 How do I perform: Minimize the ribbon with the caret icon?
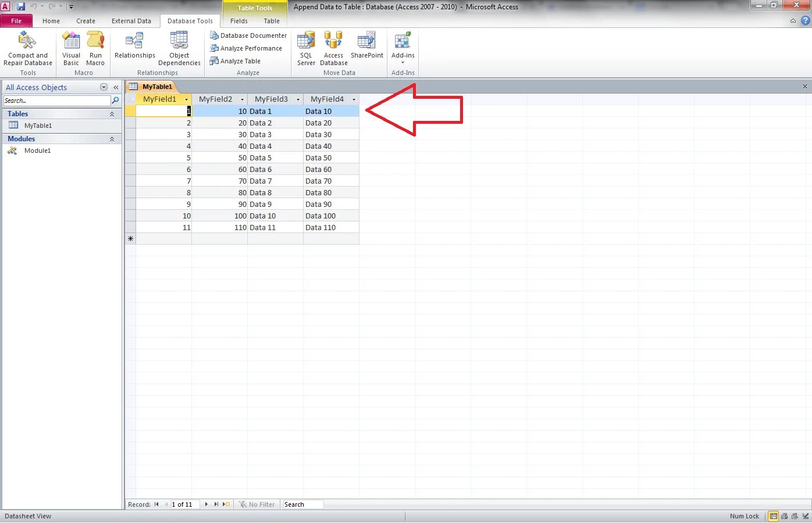(793, 21)
